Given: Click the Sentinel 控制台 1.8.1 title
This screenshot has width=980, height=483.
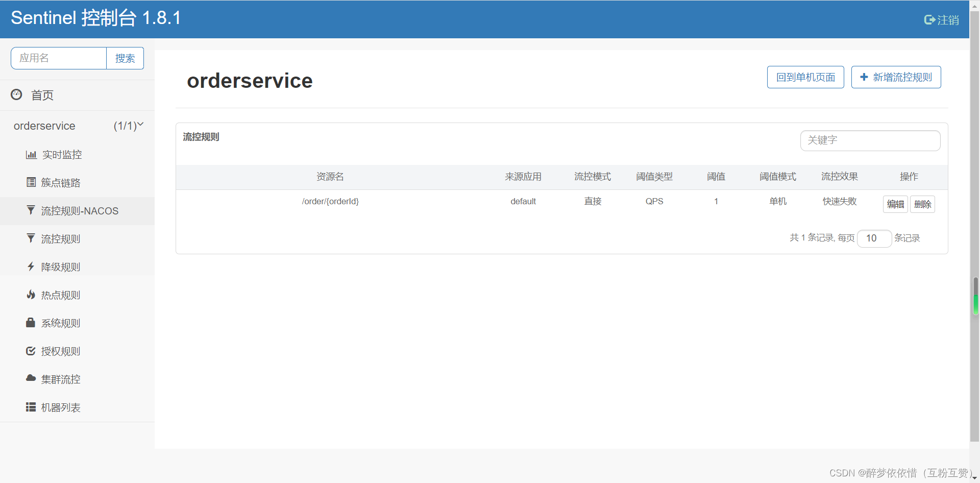Looking at the screenshot, I should click(x=96, y=18).
